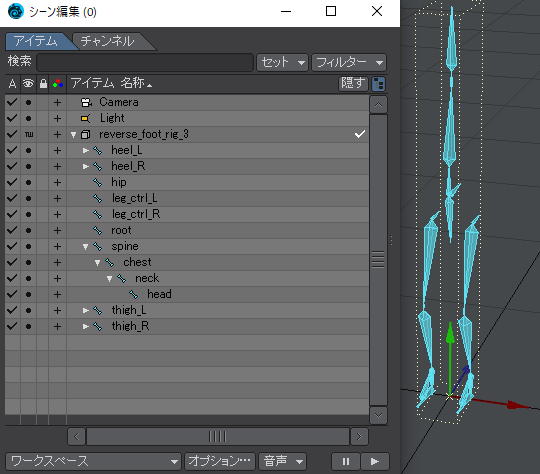Click the lock column header icon

click(43, 83)
